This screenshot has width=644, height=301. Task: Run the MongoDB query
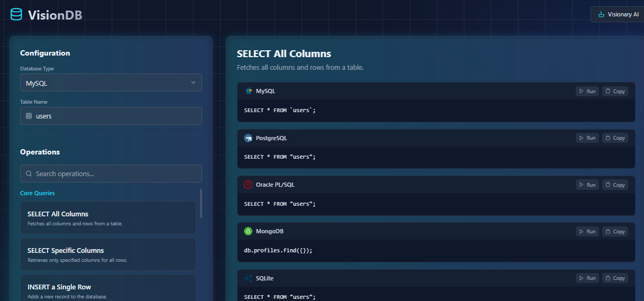tap(587, 231)
